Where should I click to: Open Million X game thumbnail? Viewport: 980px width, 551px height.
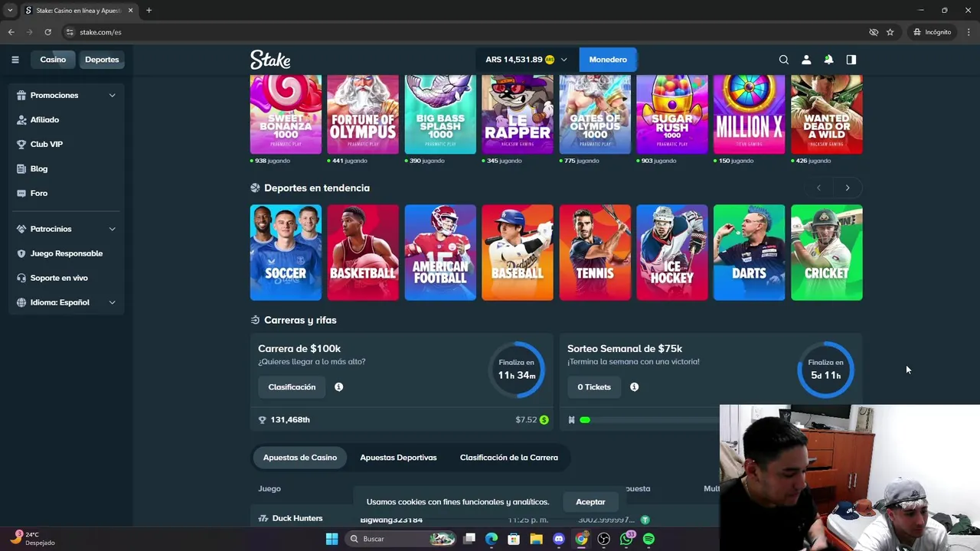(749, 114)
